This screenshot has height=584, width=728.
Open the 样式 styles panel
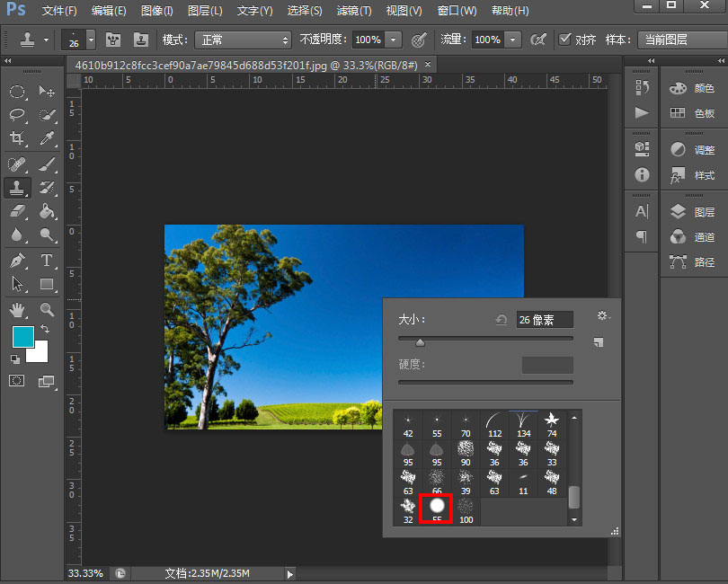coord(692,175)
